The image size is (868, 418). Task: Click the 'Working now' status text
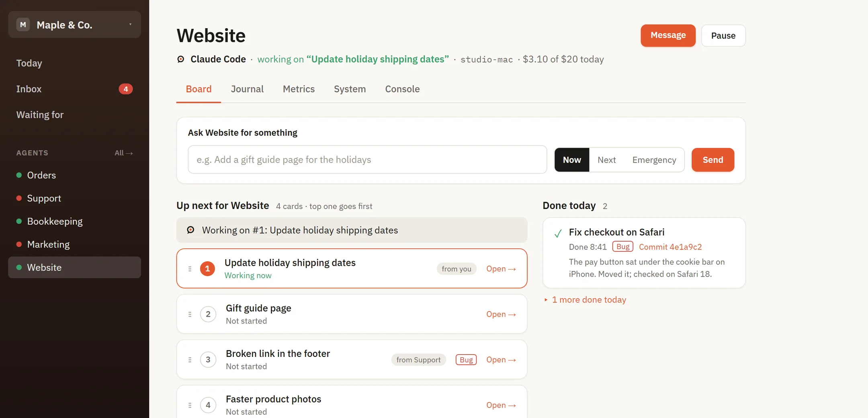[x=248, y=275]
